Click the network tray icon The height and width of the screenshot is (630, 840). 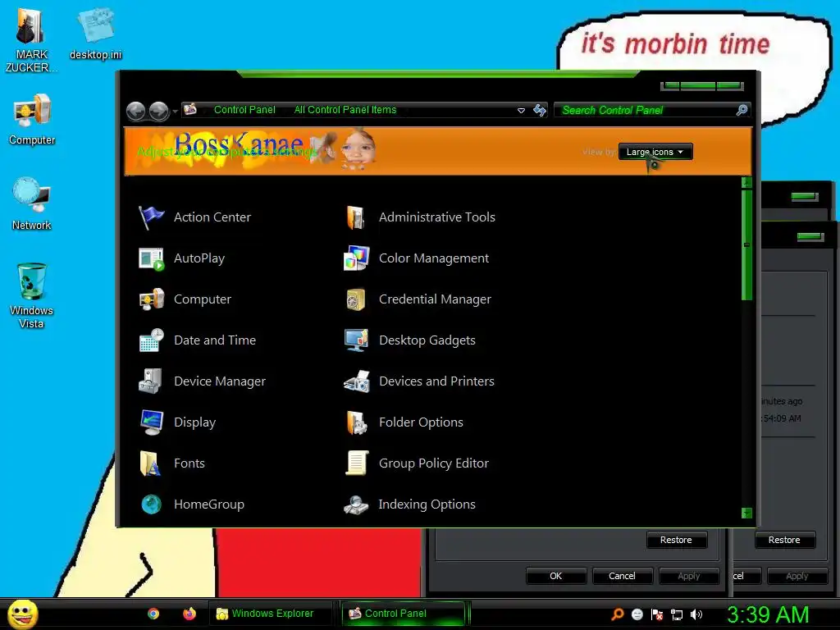point(677,614)
